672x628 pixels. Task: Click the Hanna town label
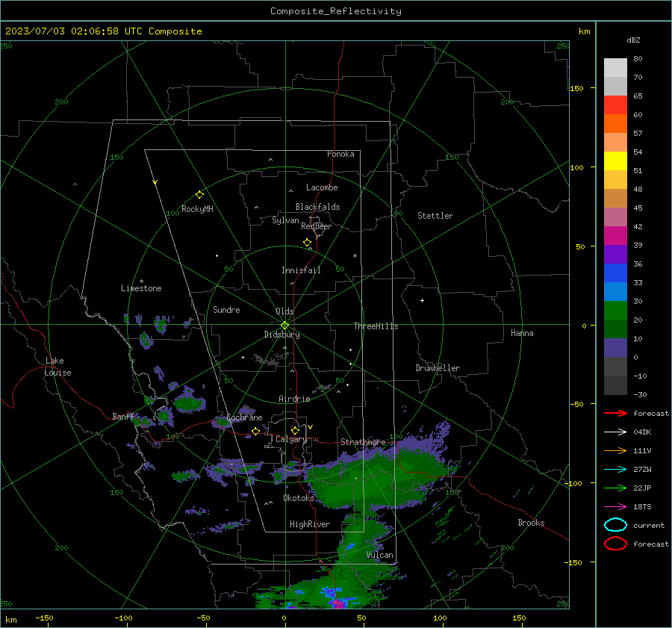coord(522,333)
